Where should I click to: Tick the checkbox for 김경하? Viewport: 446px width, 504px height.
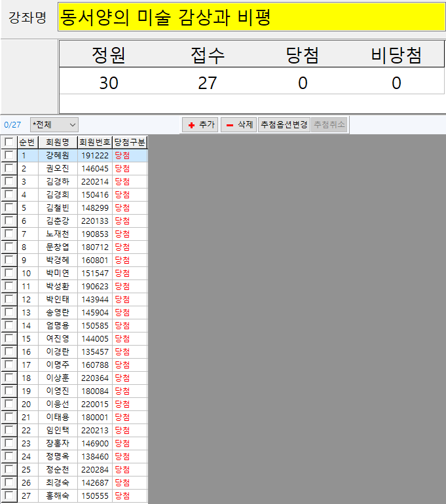point(9,181)
